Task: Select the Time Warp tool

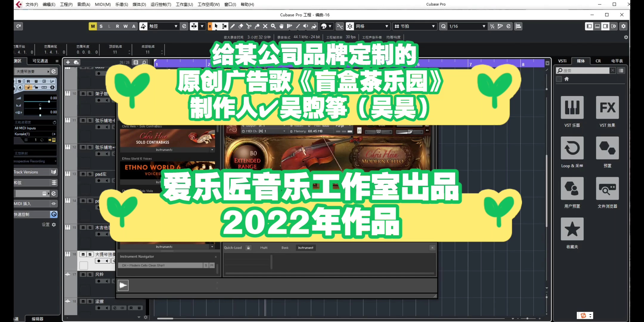Action: pos(289,26)
